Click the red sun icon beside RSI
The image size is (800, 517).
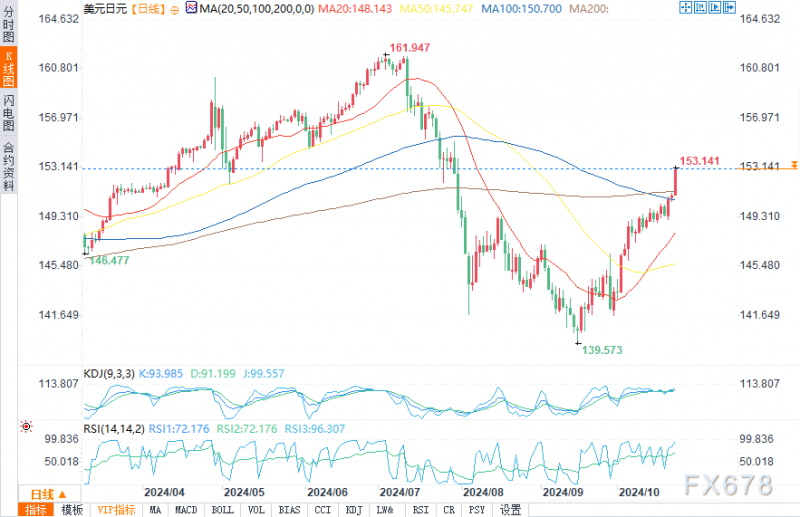[x=27, y=426]
